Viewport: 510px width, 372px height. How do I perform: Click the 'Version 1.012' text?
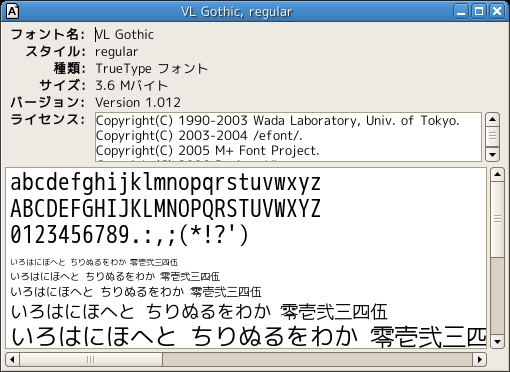(138, 103)
